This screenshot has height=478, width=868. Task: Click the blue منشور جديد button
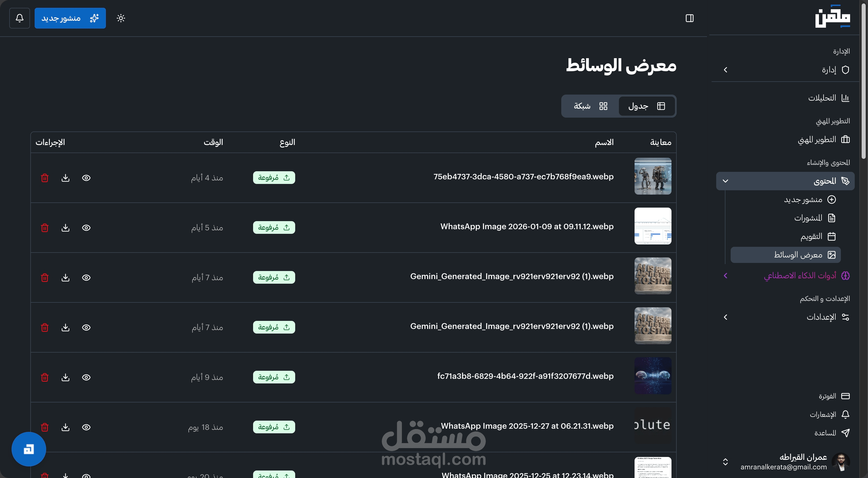[70, 18]
